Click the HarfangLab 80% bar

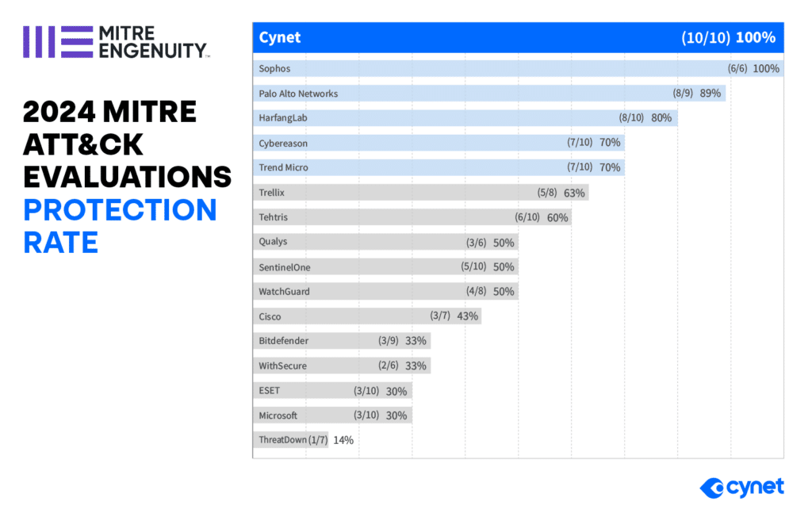point(465,118)
